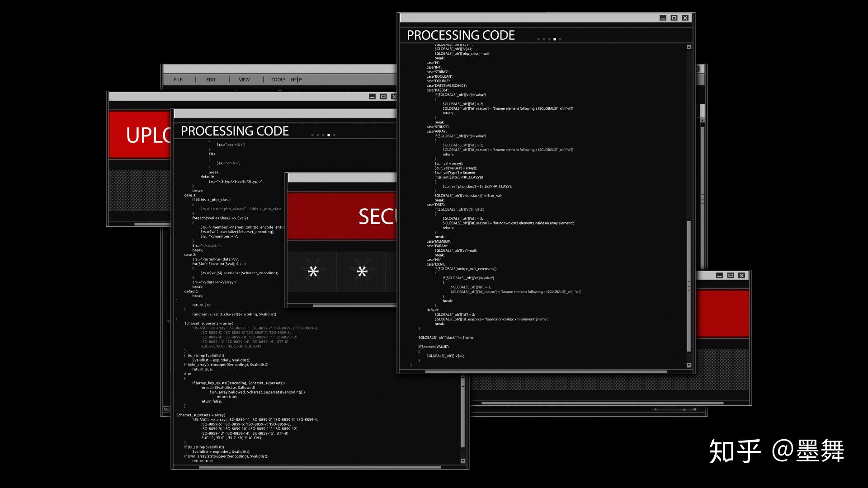868x488 pixels.
Task: Open the TOOLS menu
Action: pos(278,80)
